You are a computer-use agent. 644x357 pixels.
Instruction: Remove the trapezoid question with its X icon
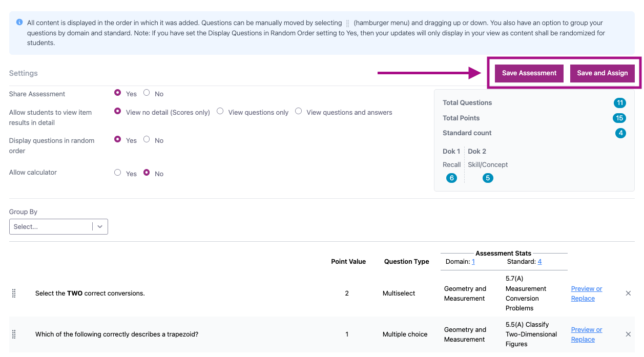click(628, 334)
